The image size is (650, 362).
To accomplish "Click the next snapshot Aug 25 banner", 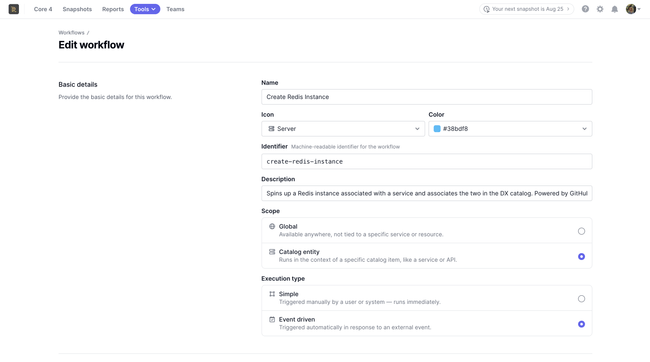I will coord(526,9).
